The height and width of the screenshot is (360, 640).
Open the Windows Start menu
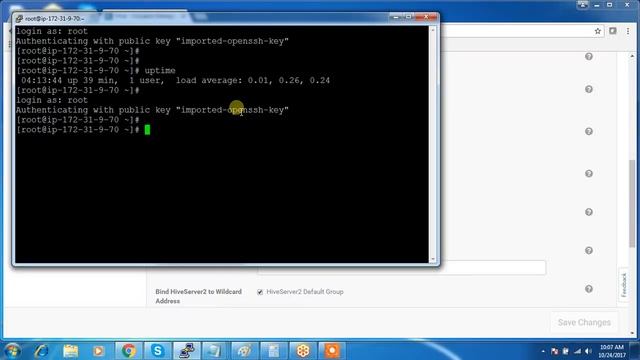click(x=12, y=351)
